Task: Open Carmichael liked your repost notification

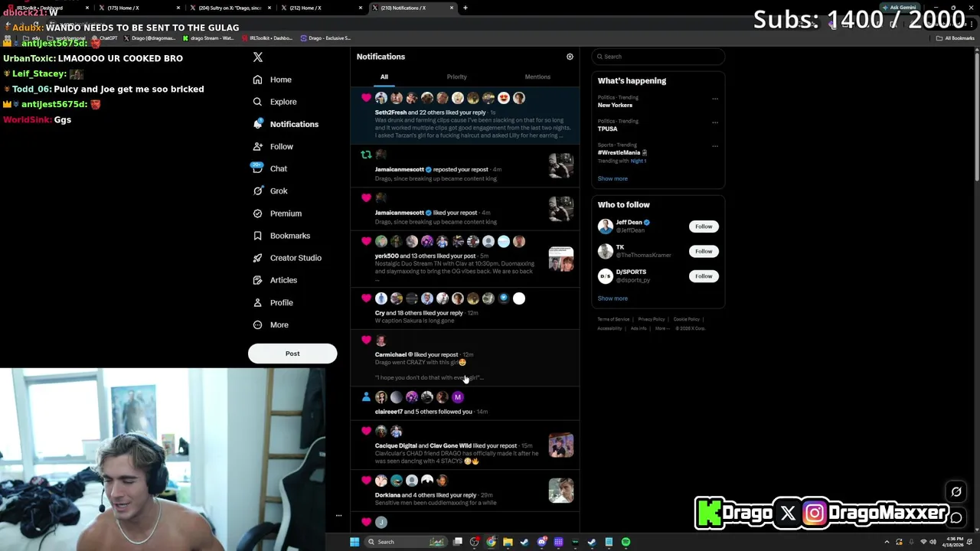Action: (x=465, y=358)
